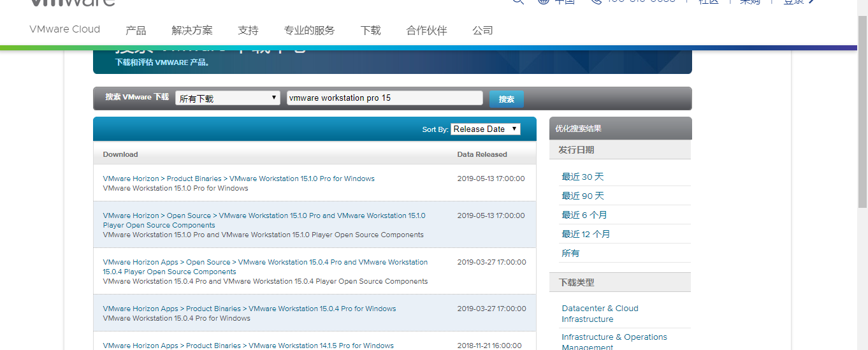Screen dimensions: 868x350
Task: Click VMware Horizon in the 15.1.0 Pro for Windows row
Action: 131,179
